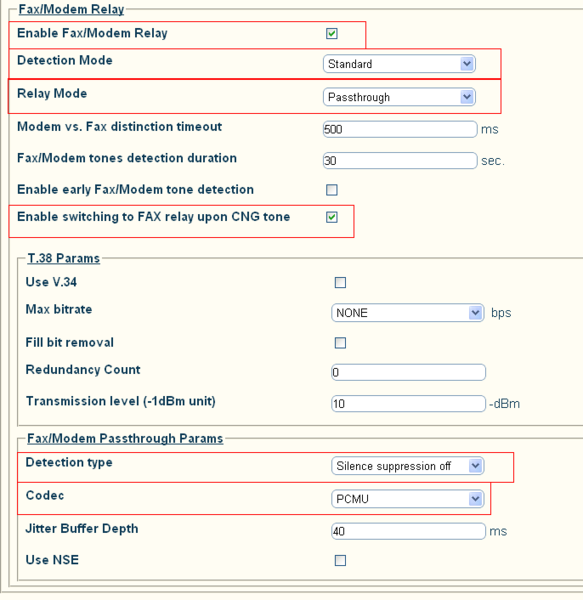Click the Transmission level input field
Image resolution: width=583 pixels, height=600 pixels.
[408, 404]
